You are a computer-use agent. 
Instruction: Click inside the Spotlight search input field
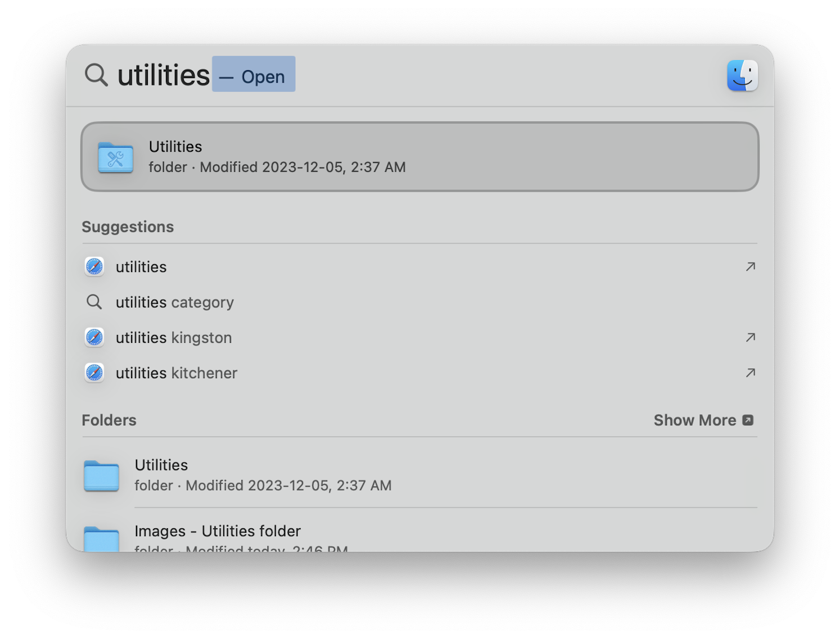[163, 75]
